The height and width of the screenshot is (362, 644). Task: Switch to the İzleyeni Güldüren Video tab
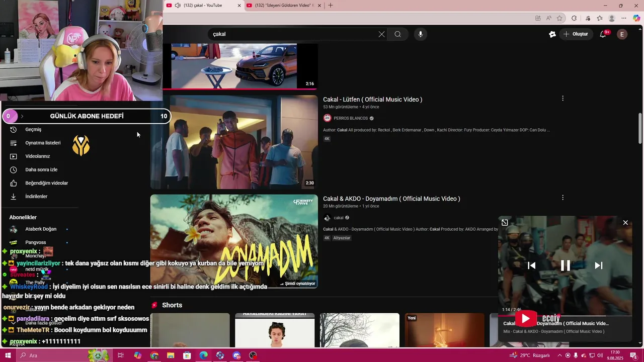[x=284, y=6]
